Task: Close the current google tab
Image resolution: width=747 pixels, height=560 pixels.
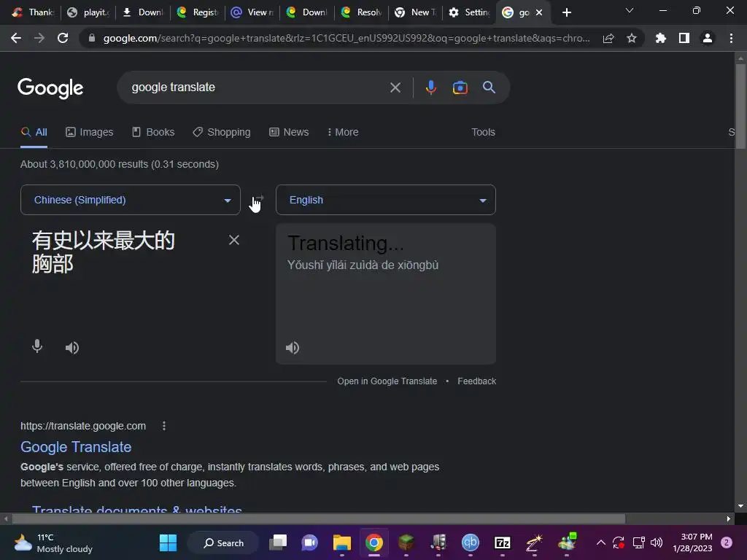Action: 539,12
